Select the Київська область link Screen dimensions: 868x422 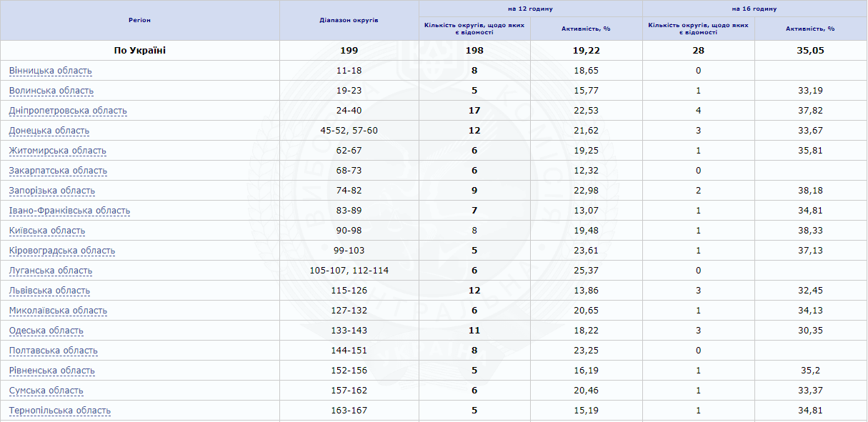47,231
